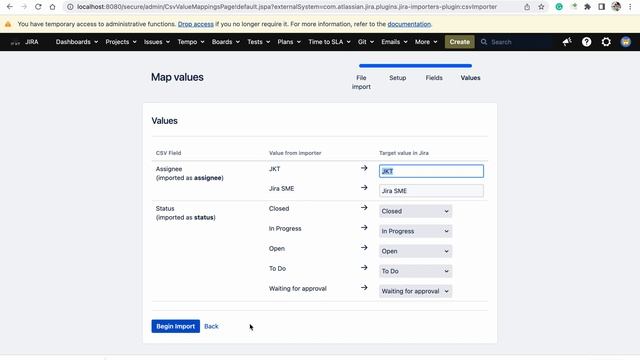Open the Jira feedback megaphone icon

tap(567, 42)
